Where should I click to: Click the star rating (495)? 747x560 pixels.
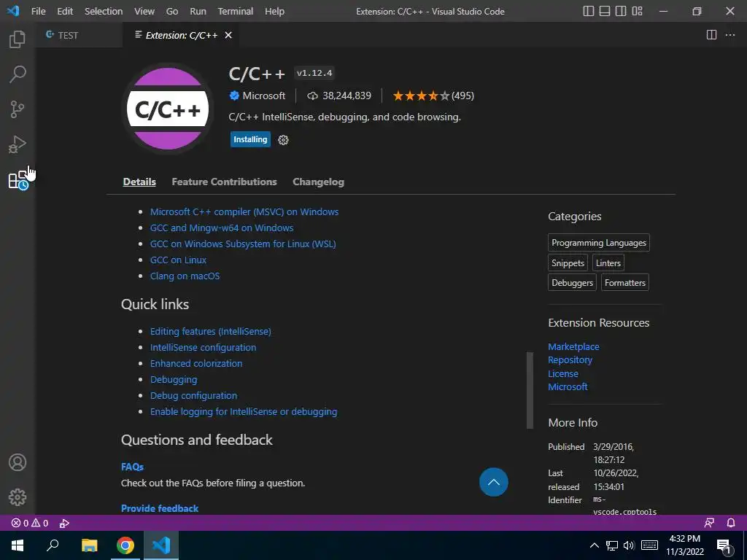433,96
